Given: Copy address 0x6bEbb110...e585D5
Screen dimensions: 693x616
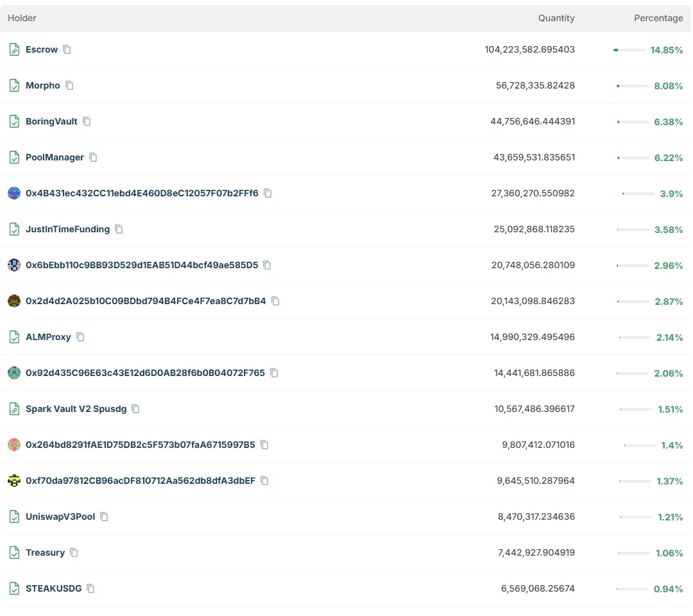Looking at the screenshot, I should click(x=267, y=265).
